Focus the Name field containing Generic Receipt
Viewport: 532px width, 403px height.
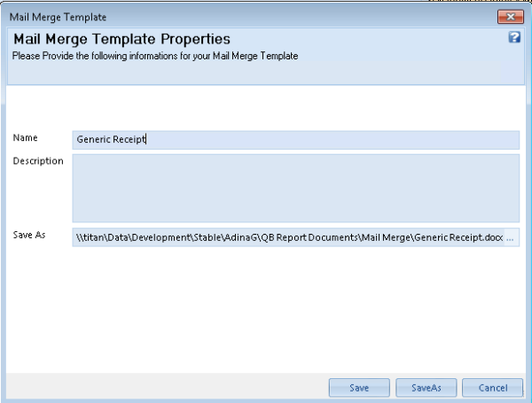(295, 140)
